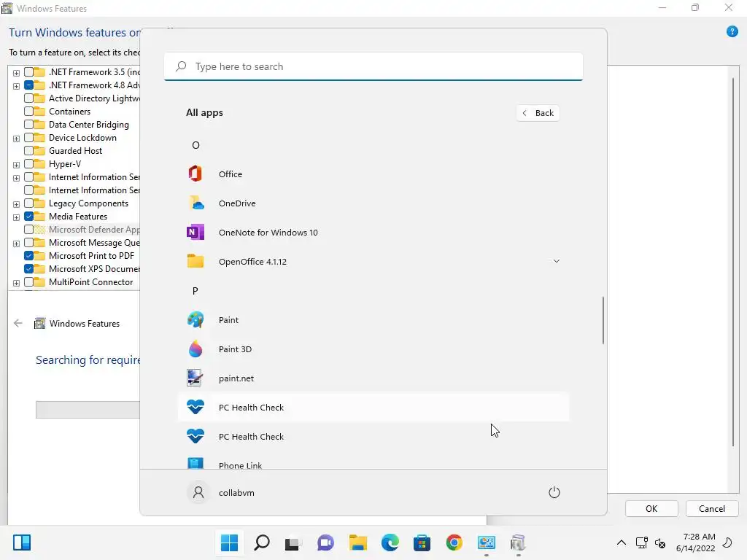Click the search magnifier in the search box

pyautogui.click(x=181, y=66)
